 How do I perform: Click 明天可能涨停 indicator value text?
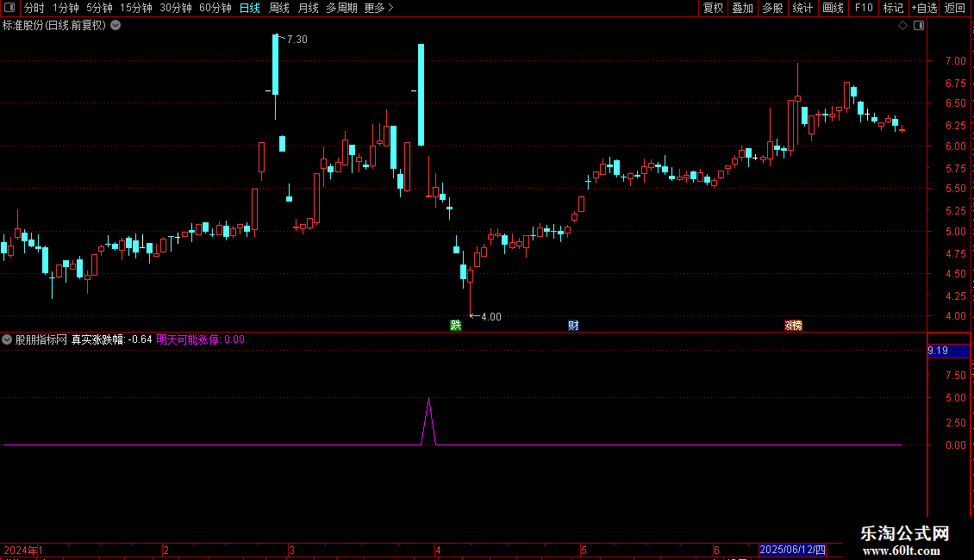pyautogui.click(x=200, y=339)
